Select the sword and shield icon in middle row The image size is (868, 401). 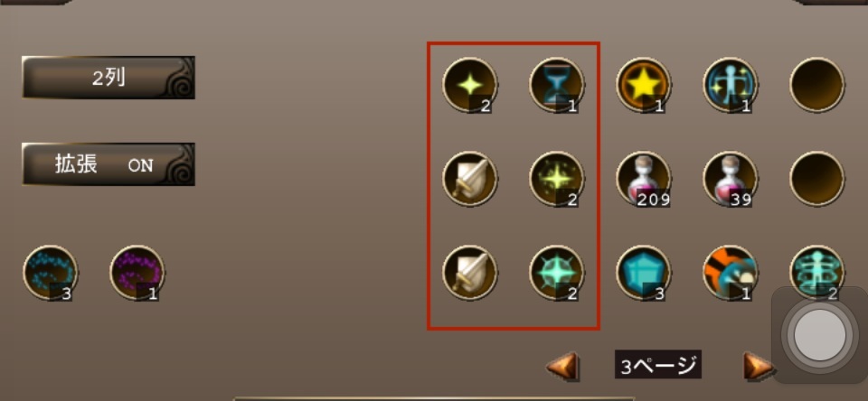(470, 179)
